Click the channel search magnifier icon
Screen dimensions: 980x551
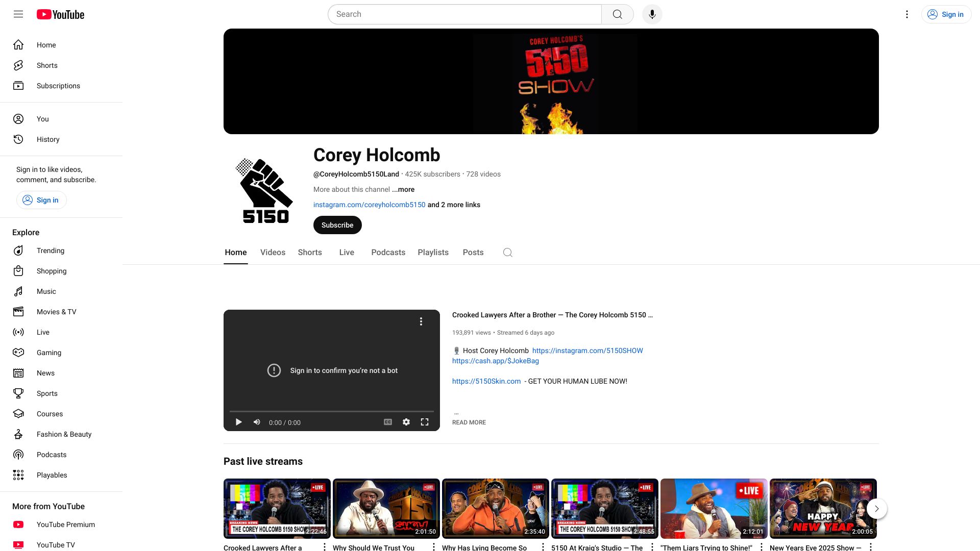pos(507,253)
